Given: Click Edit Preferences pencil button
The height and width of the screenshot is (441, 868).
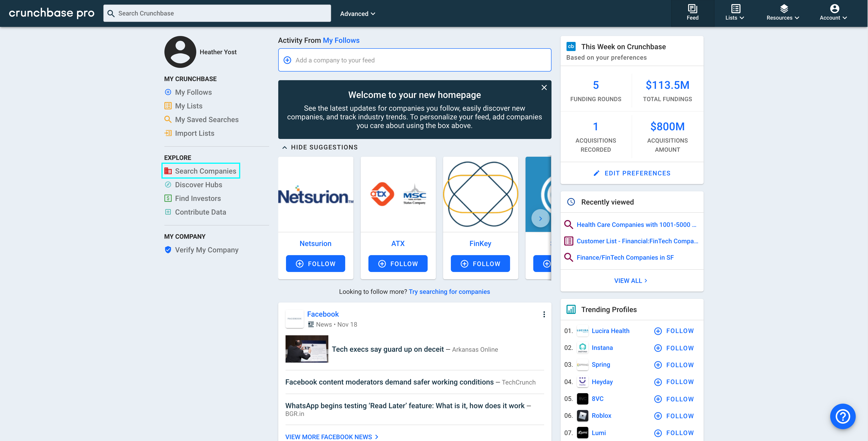Looking at the screenshot, I should [632, 173].
